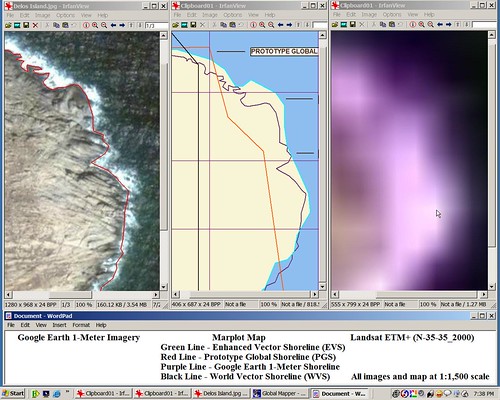Click red Delete icon in Delos Island window
The width and height of the screenshot is (500, 400).
click(35, 25)
